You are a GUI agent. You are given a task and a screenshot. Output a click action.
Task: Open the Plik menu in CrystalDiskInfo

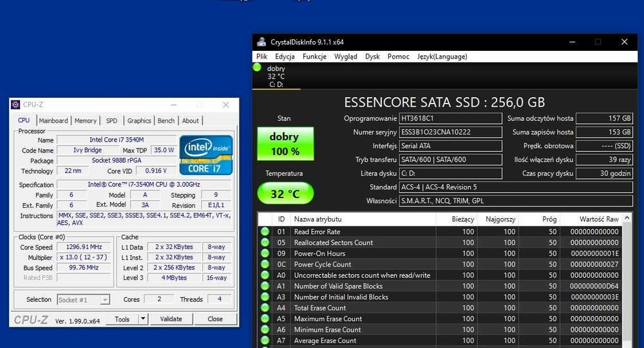262,57
